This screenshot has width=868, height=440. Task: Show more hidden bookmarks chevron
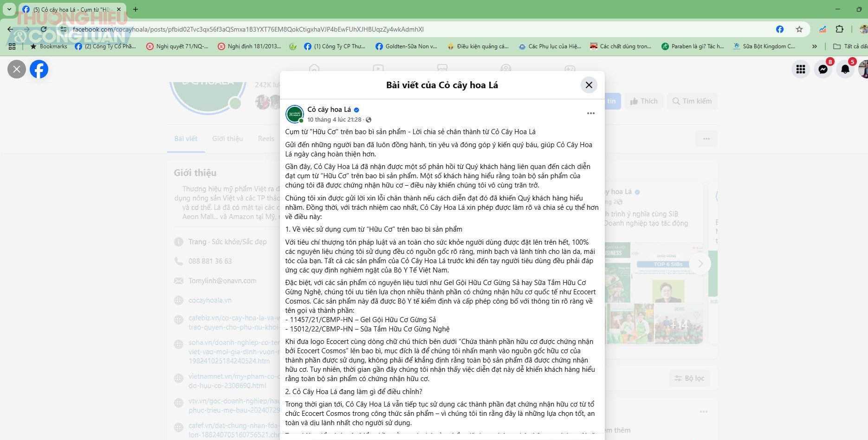pyautogui.click(x=814, y=46)
